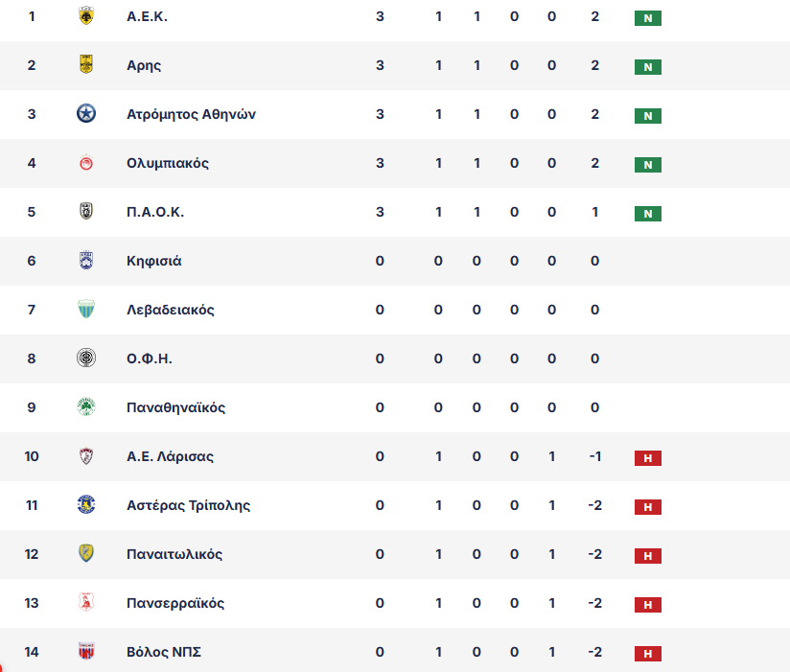Open the Πανσερραϊκός team page link
Image resolution: width=790 pixels, height=672 pixels.
(x=175, y=603)
